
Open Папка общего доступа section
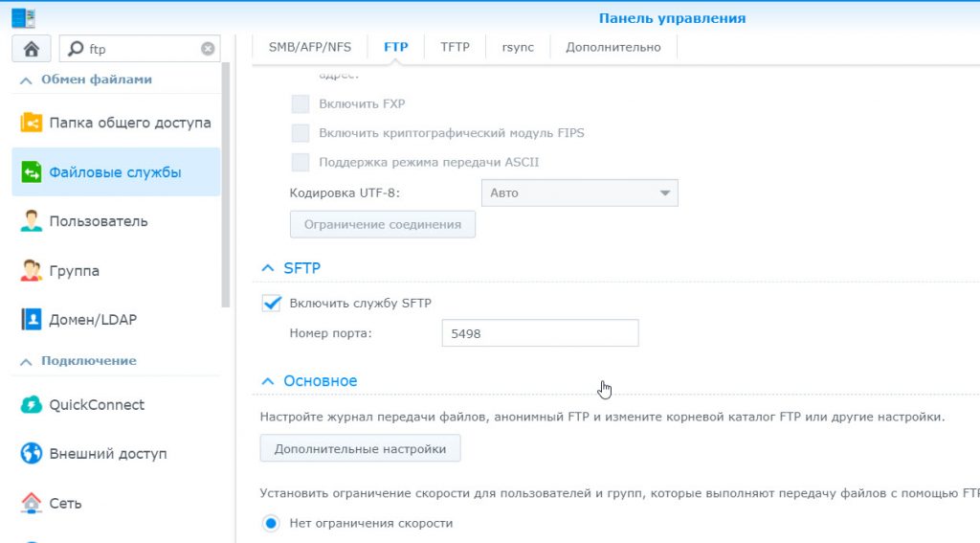coord(116,123)
